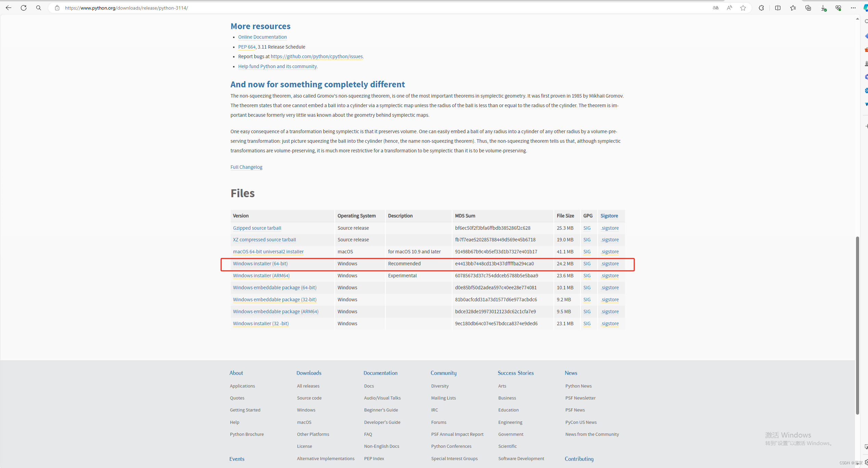868x468 pixels.
Task: Click the browser back arrow
Action: [9, 8]
